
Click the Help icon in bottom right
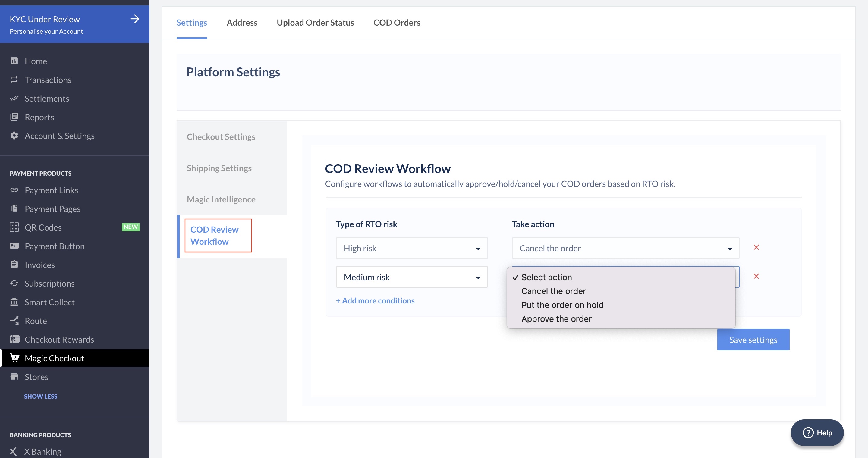817,432
